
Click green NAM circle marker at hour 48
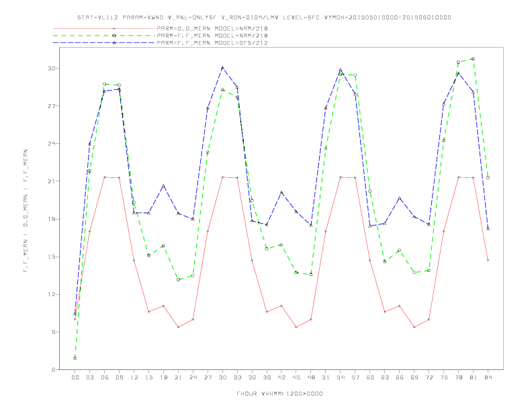pos(311,275)
